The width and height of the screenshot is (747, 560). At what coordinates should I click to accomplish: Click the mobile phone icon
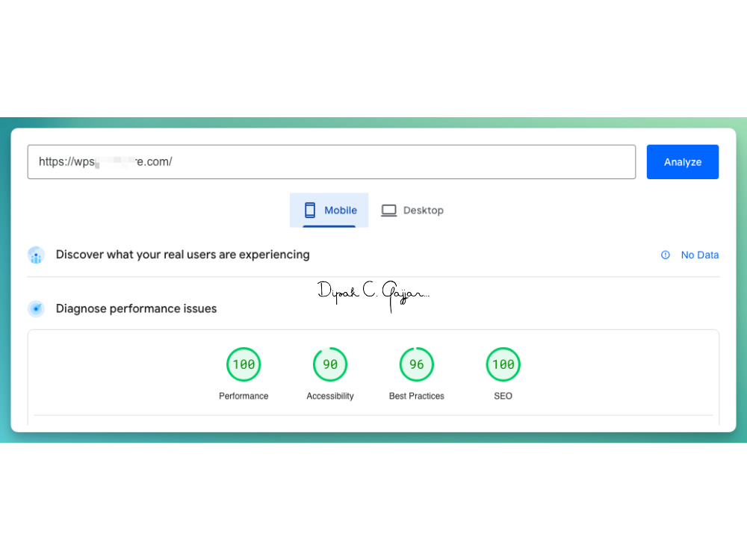(x=310, y=210)
